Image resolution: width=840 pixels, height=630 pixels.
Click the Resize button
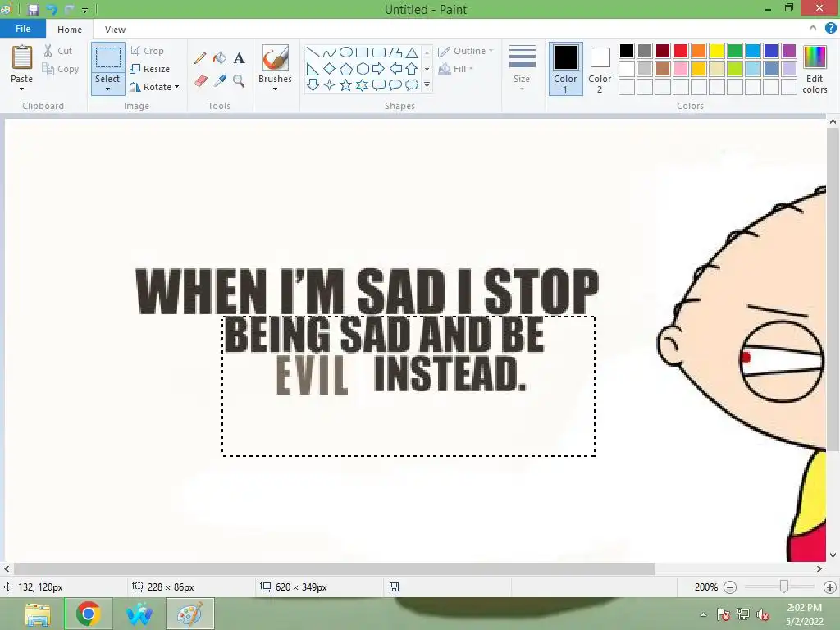coord(150,69)
